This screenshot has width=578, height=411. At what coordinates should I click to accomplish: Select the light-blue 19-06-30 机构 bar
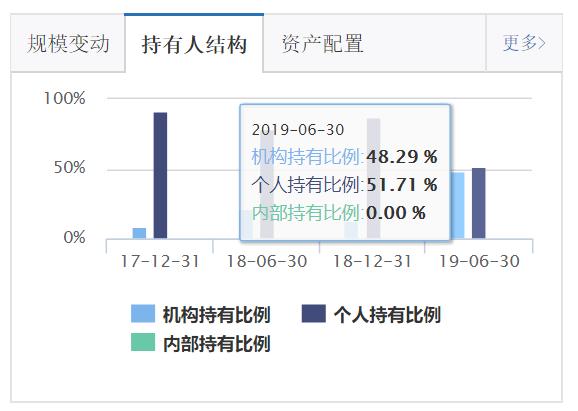pyautogui.click(x=457, y=205)
